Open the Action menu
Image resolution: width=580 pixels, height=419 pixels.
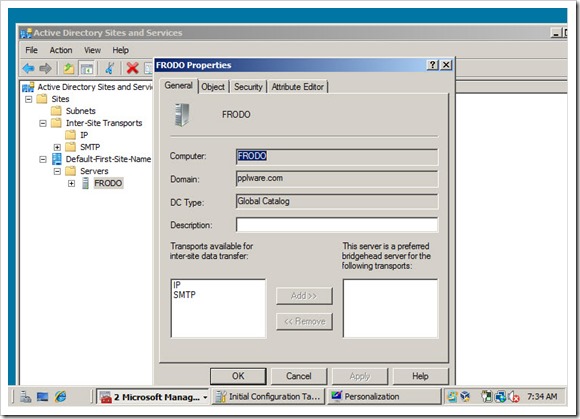coord(61,50)
